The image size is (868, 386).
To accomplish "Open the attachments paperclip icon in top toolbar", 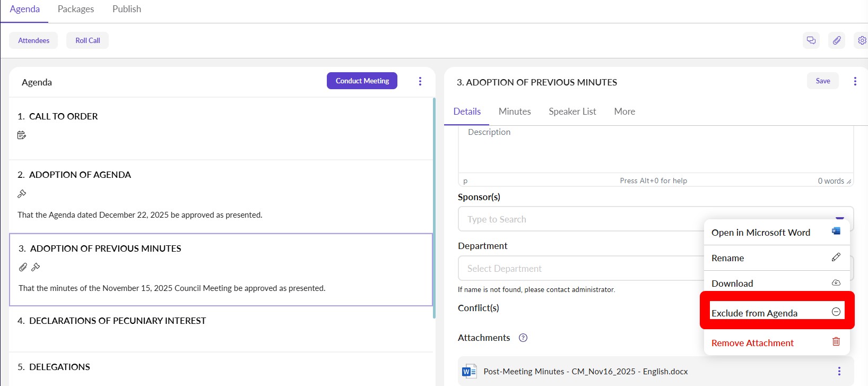I will pyautogui.click(x=837, y=40).
